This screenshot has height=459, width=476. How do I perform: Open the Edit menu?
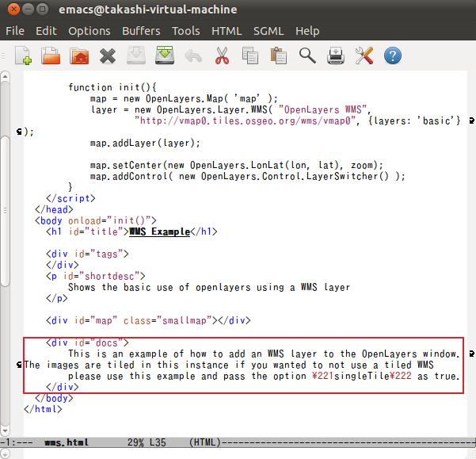coord(46,31)
